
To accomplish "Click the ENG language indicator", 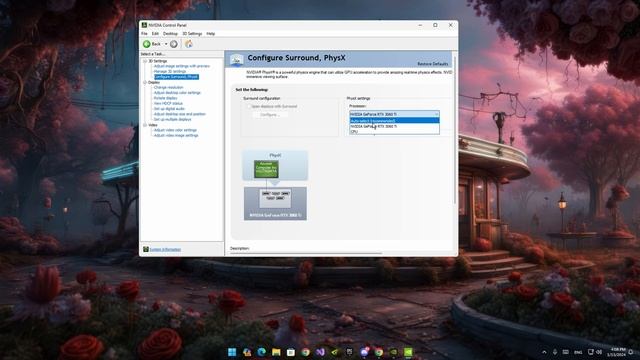I will [578, 352].
